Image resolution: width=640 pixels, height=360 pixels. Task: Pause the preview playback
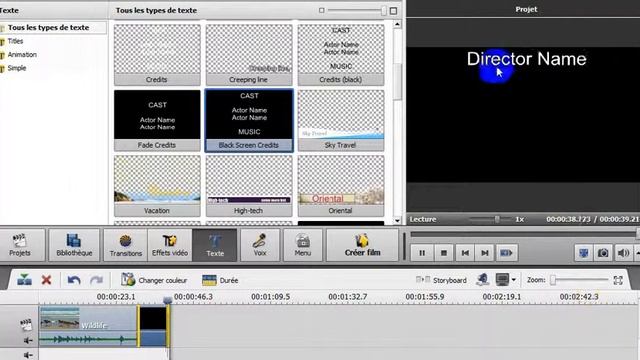pos(422,253)
